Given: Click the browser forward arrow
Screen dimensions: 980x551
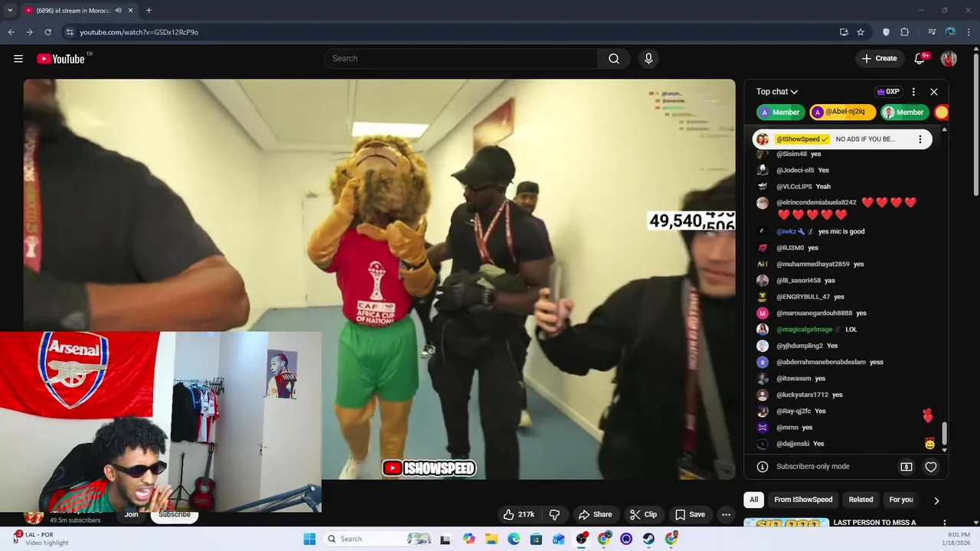Looking at the screenshot, I should [x=29, y=32].
